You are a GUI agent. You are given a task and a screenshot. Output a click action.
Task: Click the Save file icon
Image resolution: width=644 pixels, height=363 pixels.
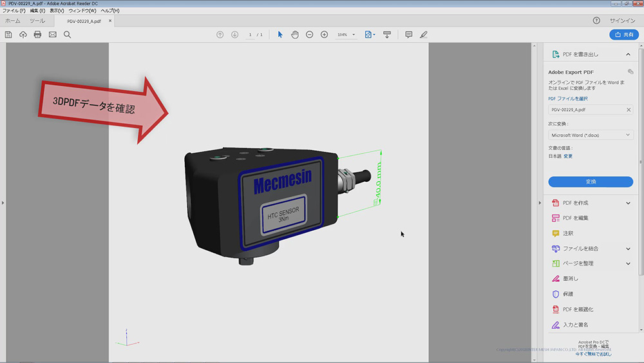coord(8,35)
